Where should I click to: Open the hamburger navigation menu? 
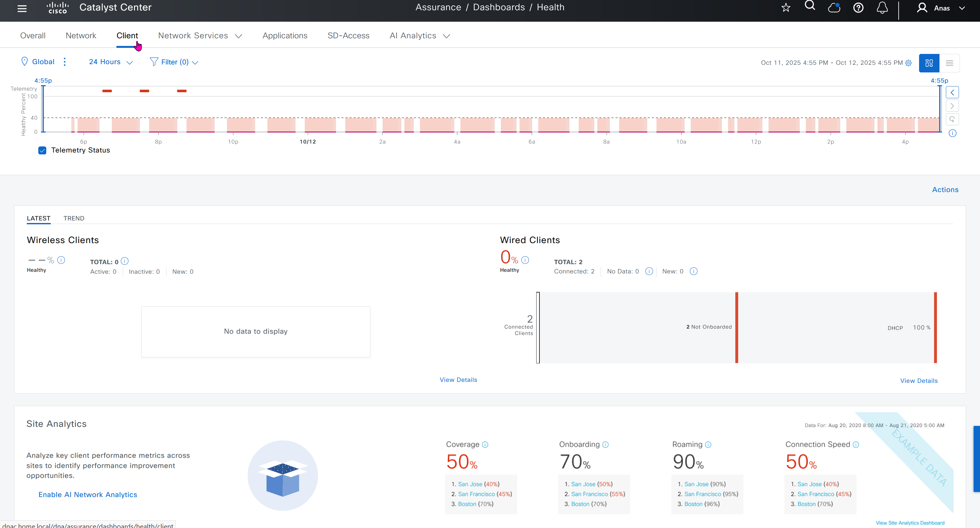[x=22, y=8]
